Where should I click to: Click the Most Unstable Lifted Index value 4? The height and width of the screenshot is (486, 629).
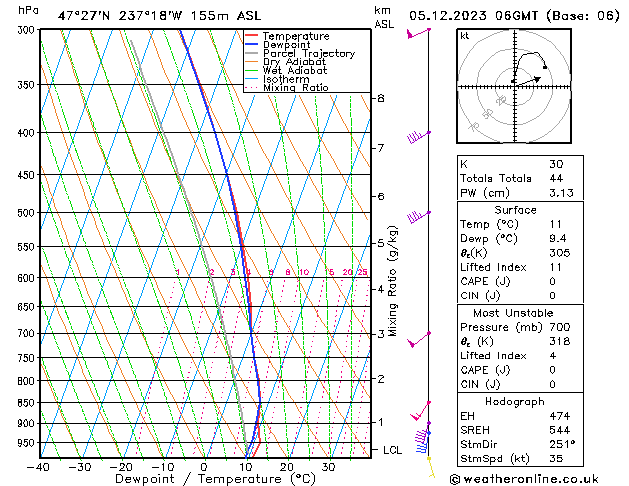click(x=553, y=356)
